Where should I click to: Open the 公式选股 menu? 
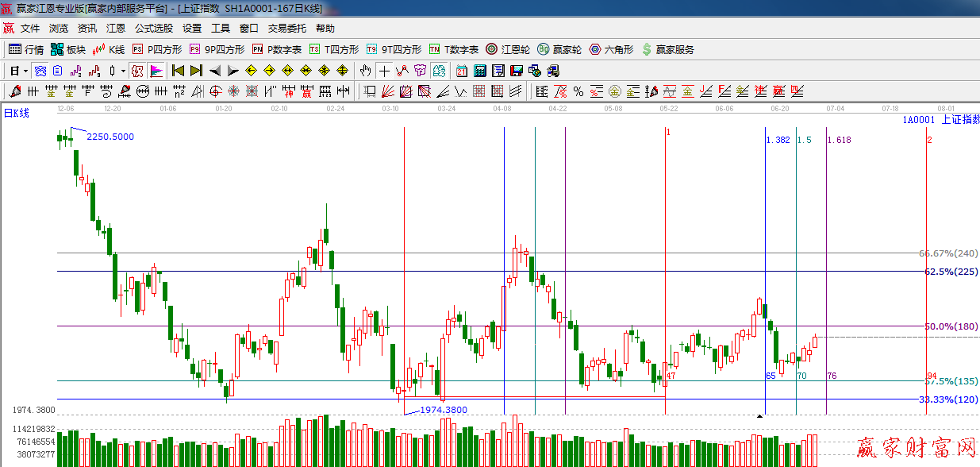point(153,28)
